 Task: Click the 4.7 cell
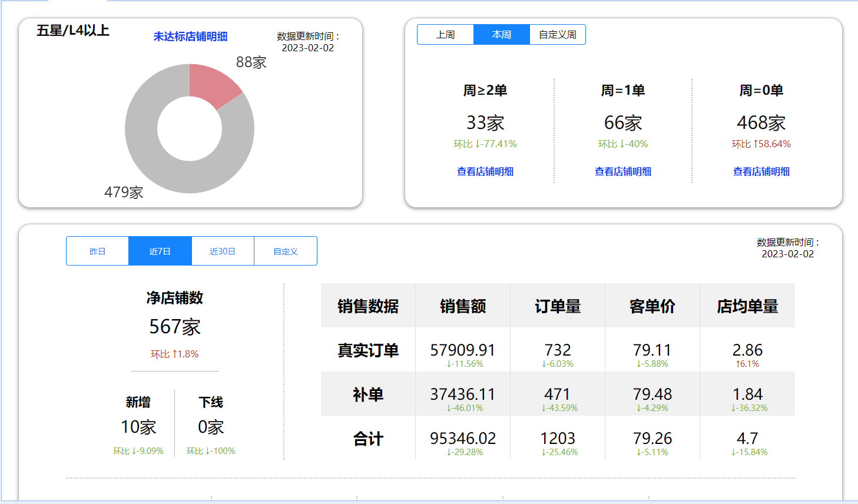tap(747, 439)
